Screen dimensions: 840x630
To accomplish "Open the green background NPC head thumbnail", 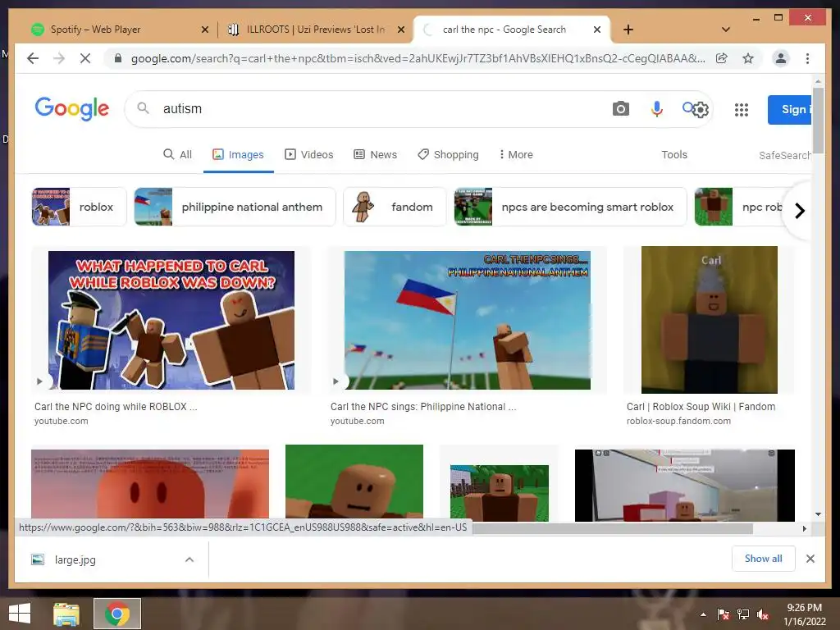I will (354, 482).
